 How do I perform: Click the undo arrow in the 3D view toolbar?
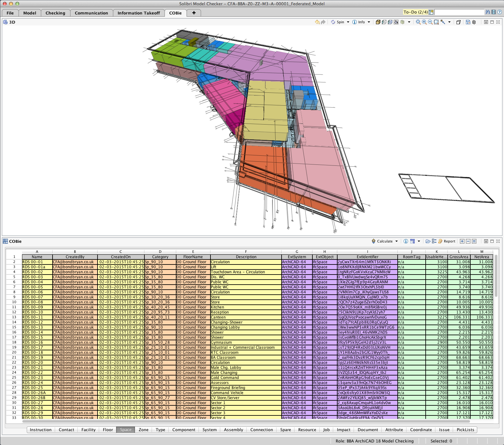(318, 22)
